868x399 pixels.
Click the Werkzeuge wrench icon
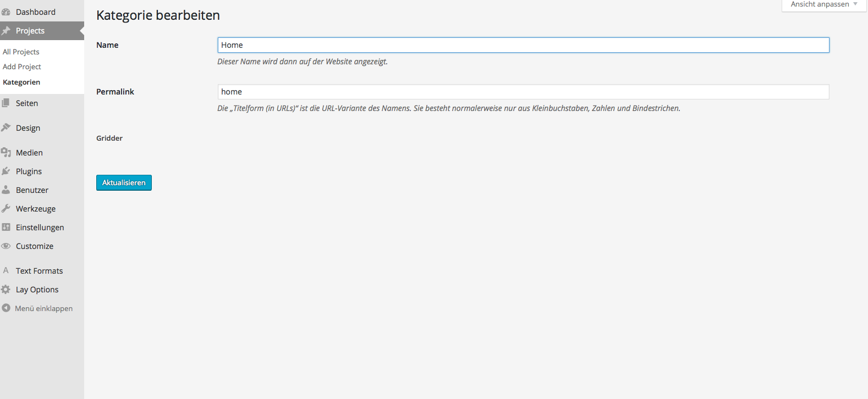[x=6, y=208]
